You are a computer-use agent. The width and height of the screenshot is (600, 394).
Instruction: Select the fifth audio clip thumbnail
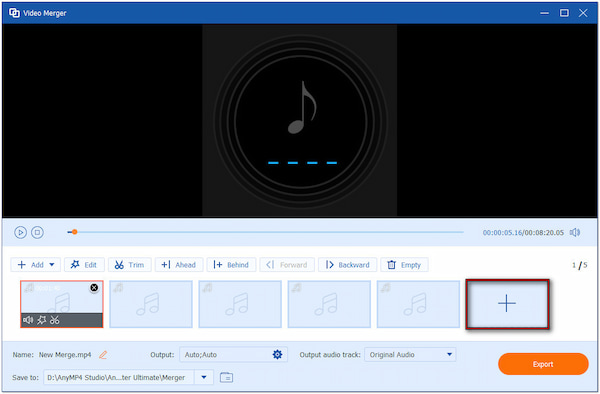418,304
